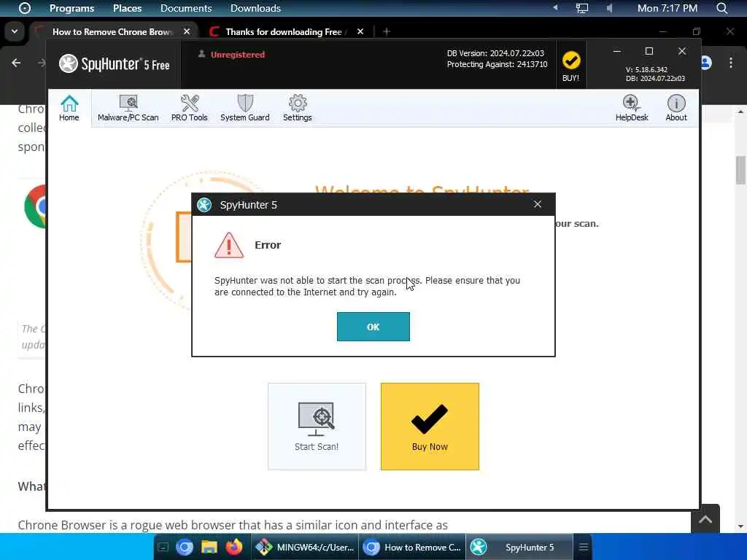Viewport: 747px width, 560px height.
Task: Open the file manager from the taskbar
Action: 209,547
